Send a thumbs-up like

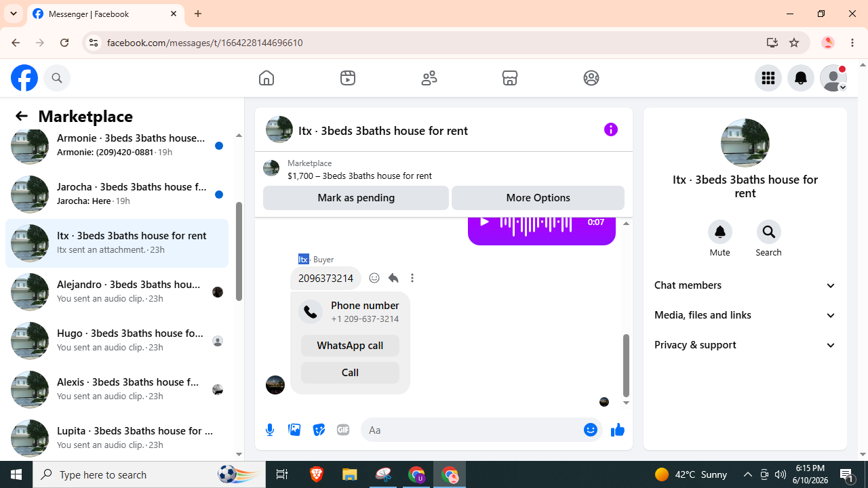618,430
